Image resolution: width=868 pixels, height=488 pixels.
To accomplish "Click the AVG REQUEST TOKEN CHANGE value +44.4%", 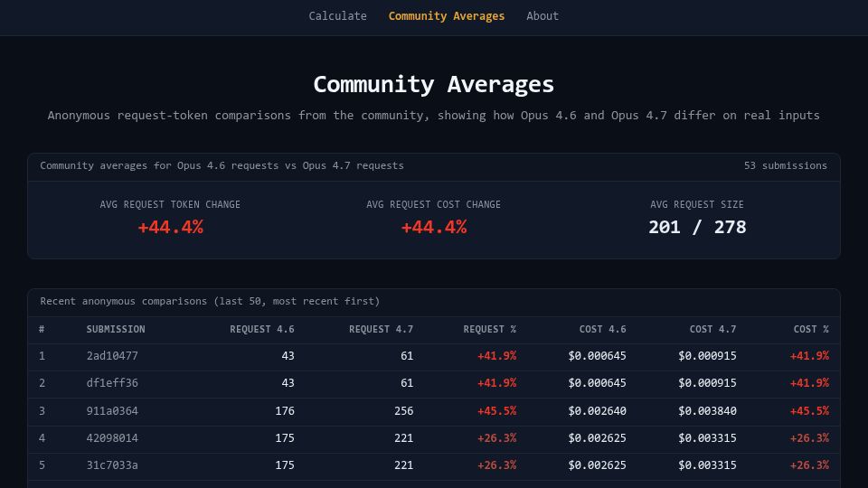I will [x=171, y=227].
